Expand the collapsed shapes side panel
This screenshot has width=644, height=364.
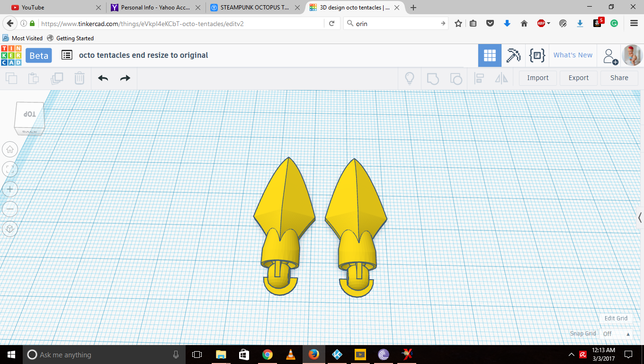point(640,218)
